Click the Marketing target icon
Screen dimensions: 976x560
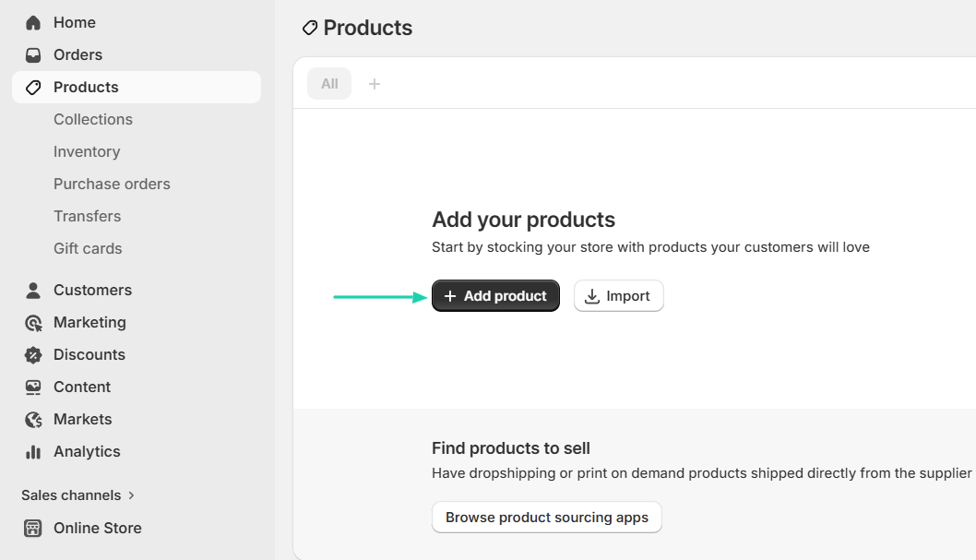33,322
